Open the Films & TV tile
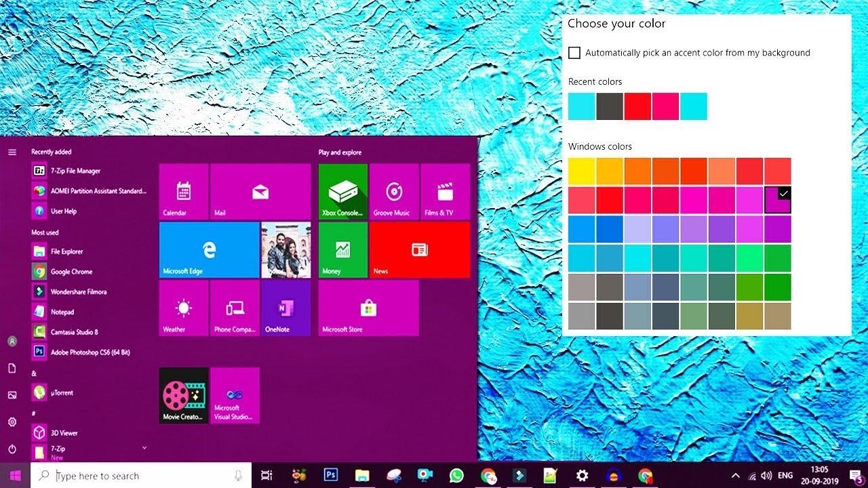 point(445,191)
